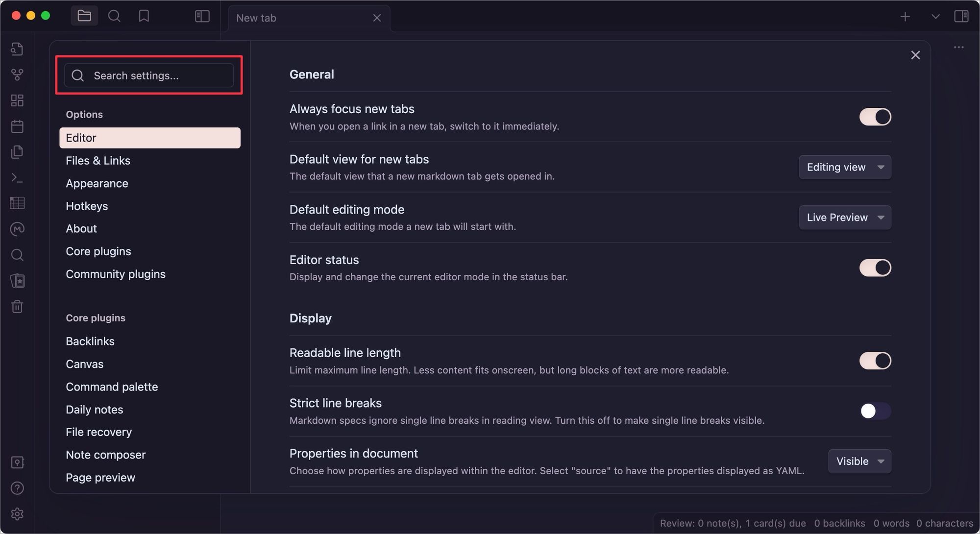Click the command palette terminal icon
The width and height of the screenshot is (980, 534).
tap(17, 178)
